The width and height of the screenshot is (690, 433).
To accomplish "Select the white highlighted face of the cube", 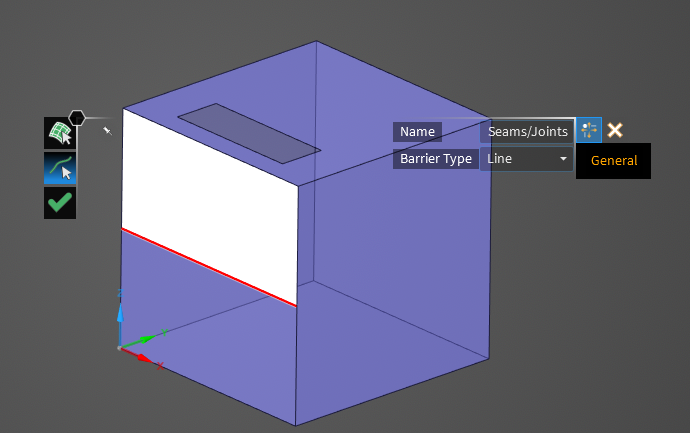I will pos(210,207).
